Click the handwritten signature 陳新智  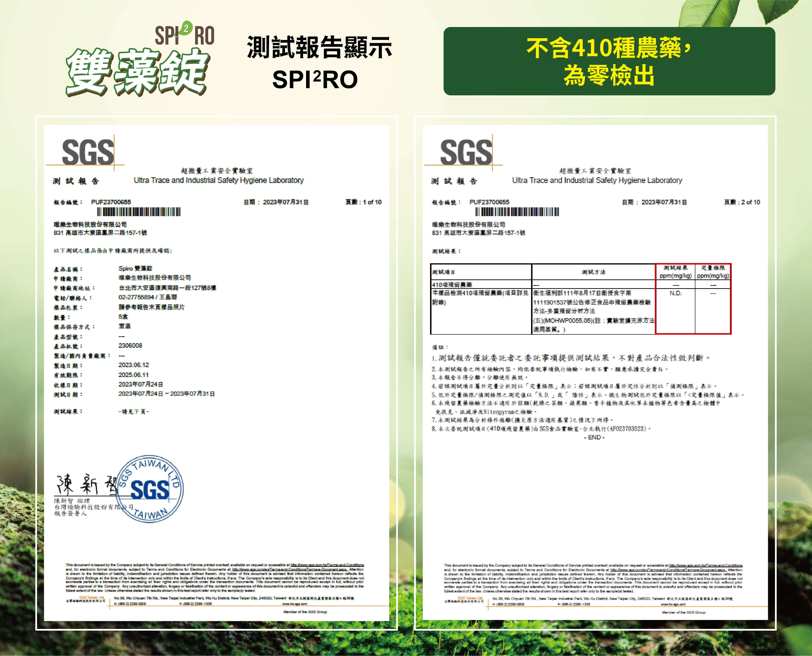point(87,484)
